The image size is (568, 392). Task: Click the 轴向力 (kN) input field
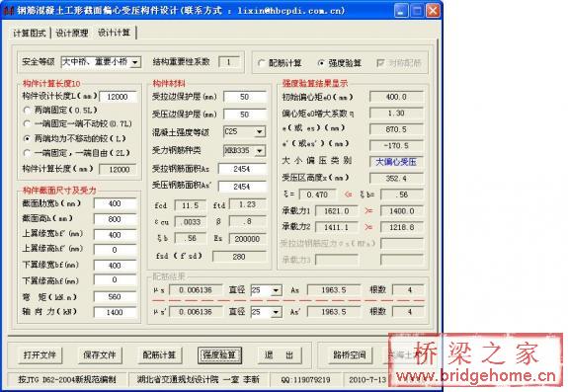pos(115,312)
